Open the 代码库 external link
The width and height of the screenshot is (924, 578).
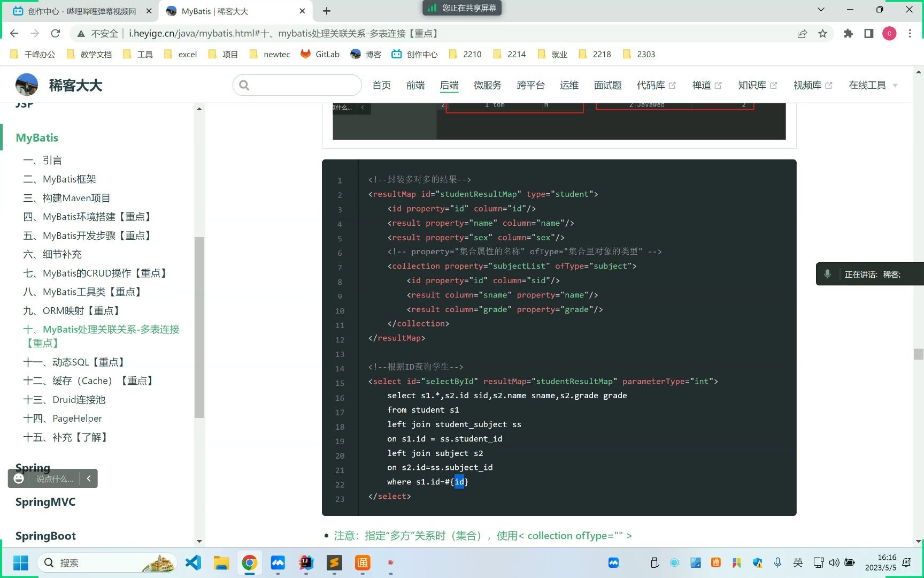tap(656, 85)
